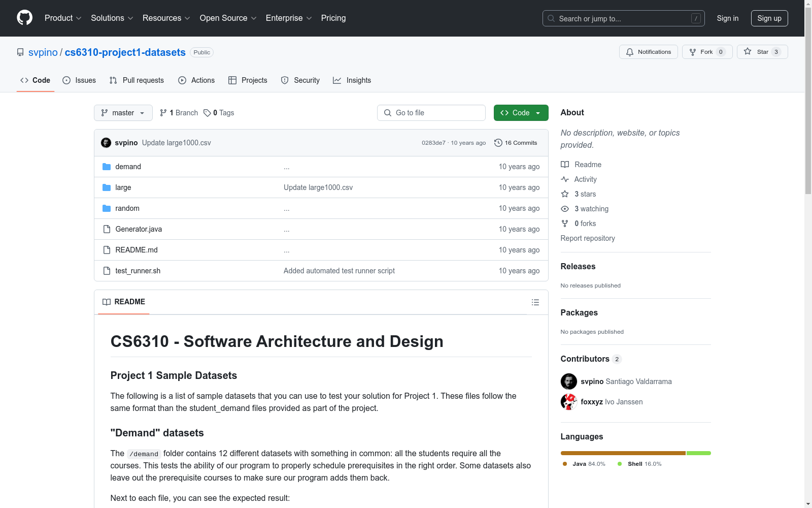
Task: Select the README tab heading
Action: (124, 302)
